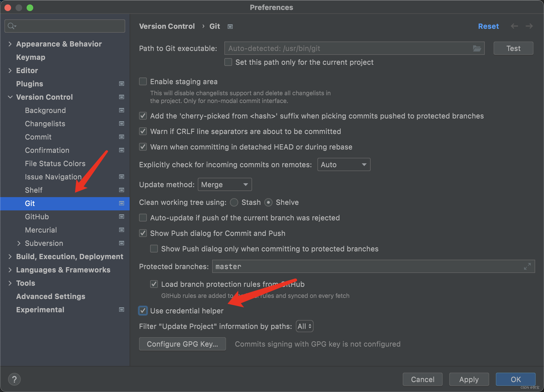This screenshot has width=544, height=392.
Task: Enable the staging area checkbox
Action: pyautogui.click(x=143, y=81)
